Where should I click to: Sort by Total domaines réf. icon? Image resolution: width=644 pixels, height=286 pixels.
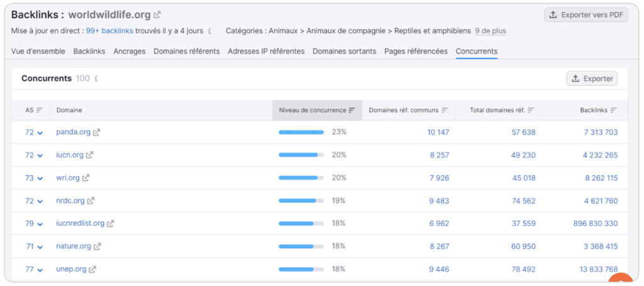(531, 110)
